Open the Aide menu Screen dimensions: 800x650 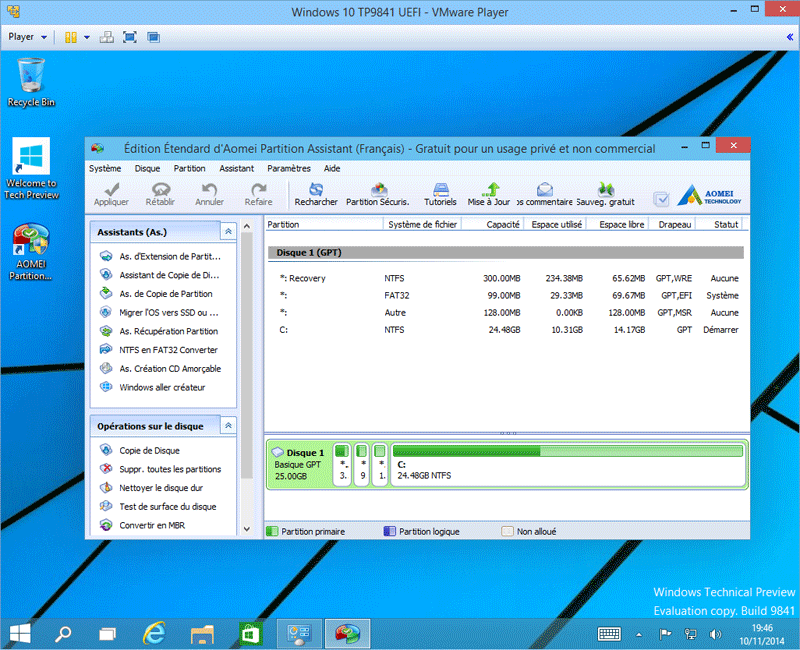pyautogui.click(x=332, y=168)
